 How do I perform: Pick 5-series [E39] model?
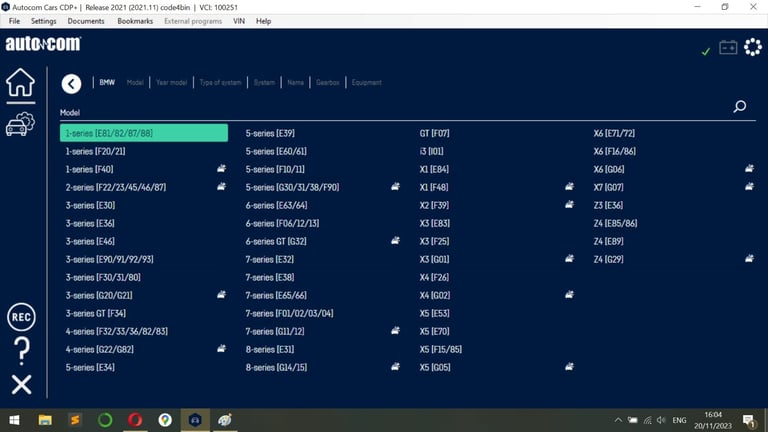pyautogui.click(x=270, y=133)
